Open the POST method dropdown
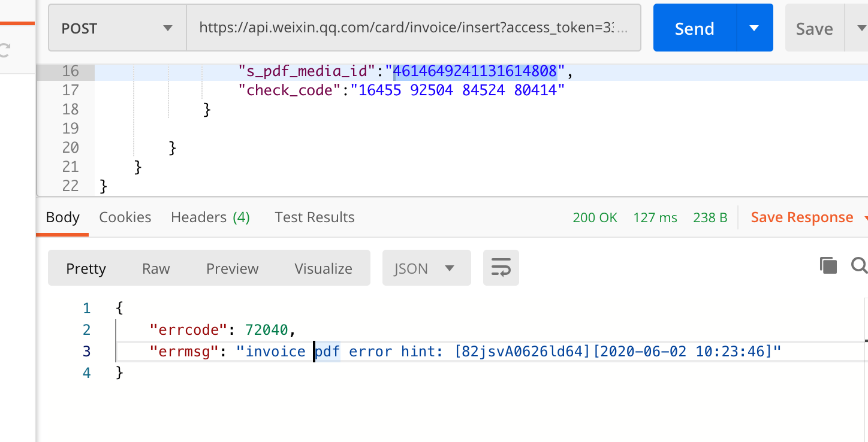868x442 pixels. click(x=117, y=28)
